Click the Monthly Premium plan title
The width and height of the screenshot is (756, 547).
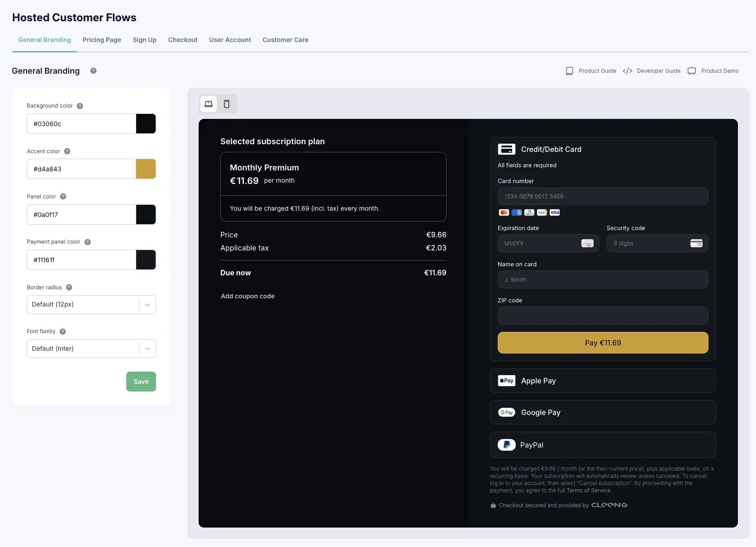coord(264,168)
